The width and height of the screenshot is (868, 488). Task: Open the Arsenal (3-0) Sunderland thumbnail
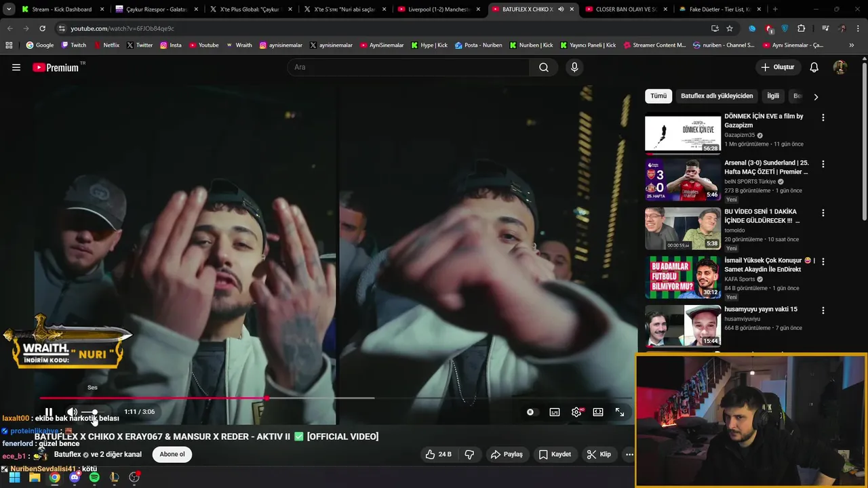coord(683,180)
